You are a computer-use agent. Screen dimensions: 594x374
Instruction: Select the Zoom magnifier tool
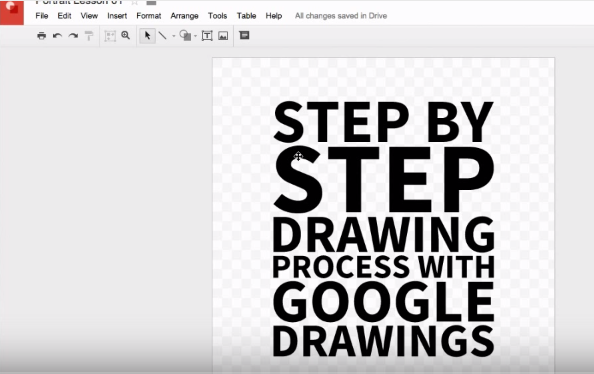125,36
